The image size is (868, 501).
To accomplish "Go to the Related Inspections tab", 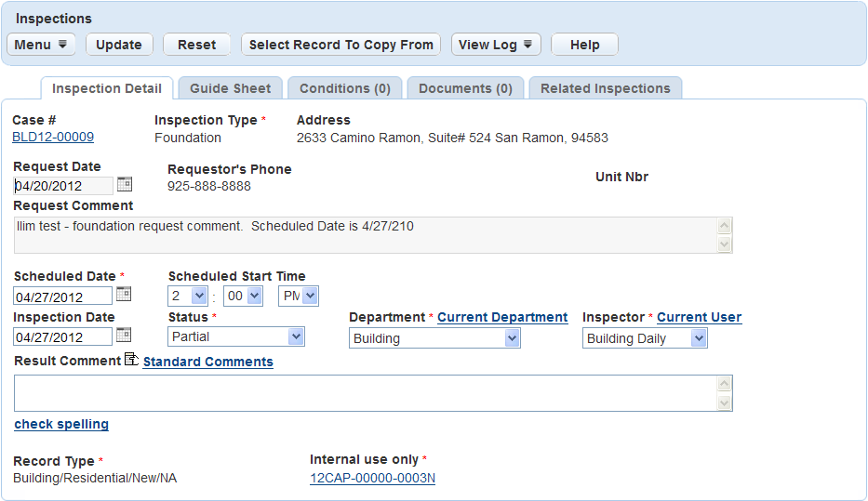I will pyautogui.click(x=605, y=88).
